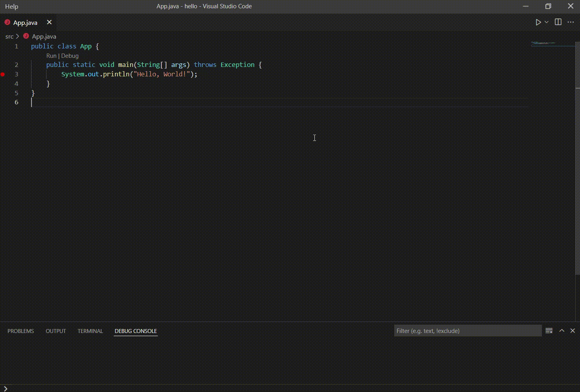Screen dimensions: 580x392
Task: Restore down the VS Code window
Action: click(x=548, y=6)
